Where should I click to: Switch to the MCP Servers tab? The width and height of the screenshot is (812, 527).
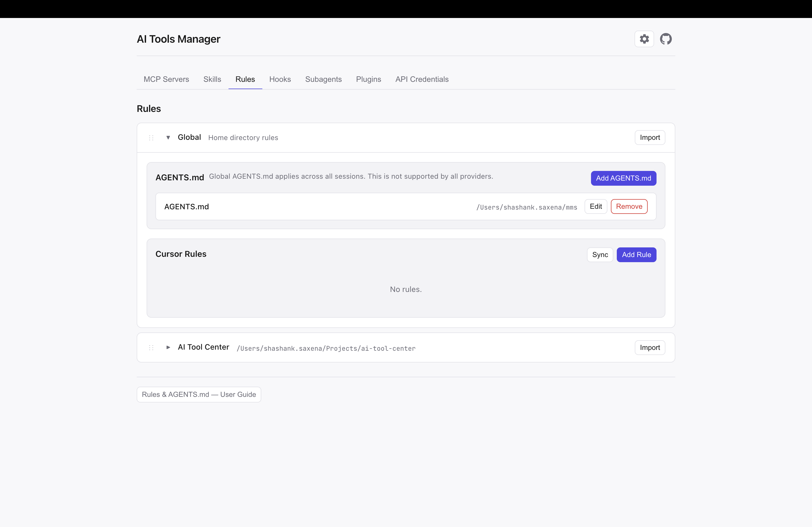pos(166,79)
